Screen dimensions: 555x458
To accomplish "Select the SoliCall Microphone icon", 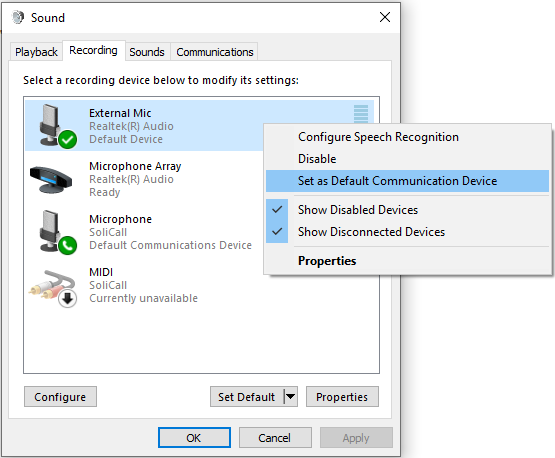I will 53,231.
